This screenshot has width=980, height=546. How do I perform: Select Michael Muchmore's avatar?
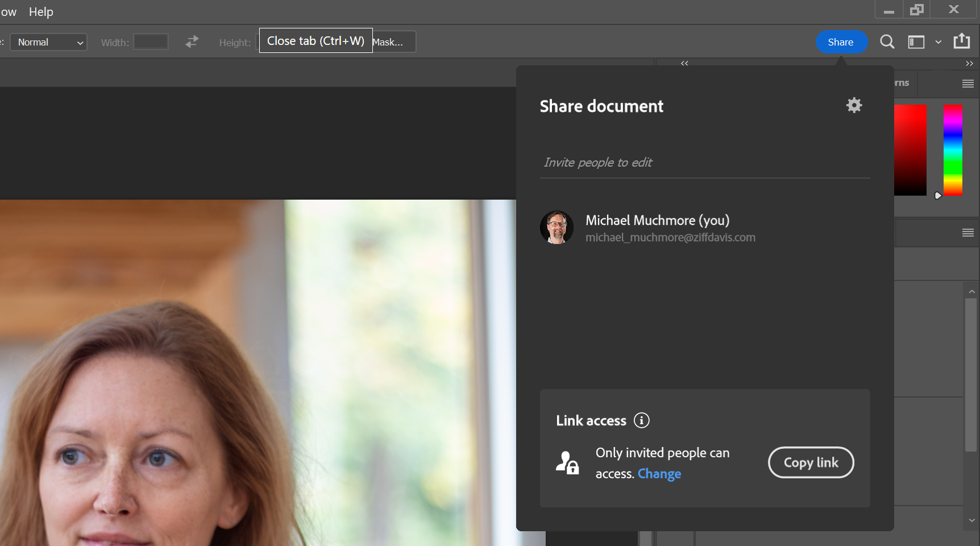(x=557, y=227)
